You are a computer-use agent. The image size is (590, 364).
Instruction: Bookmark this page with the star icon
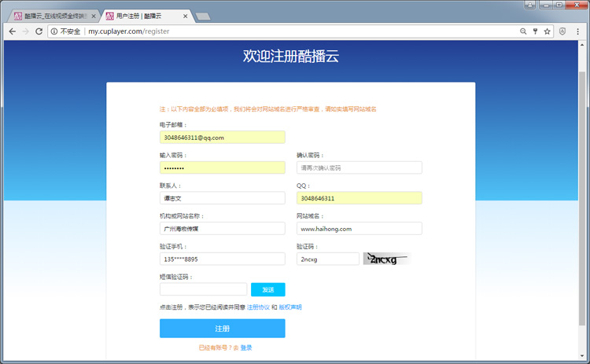pos(547,31)
